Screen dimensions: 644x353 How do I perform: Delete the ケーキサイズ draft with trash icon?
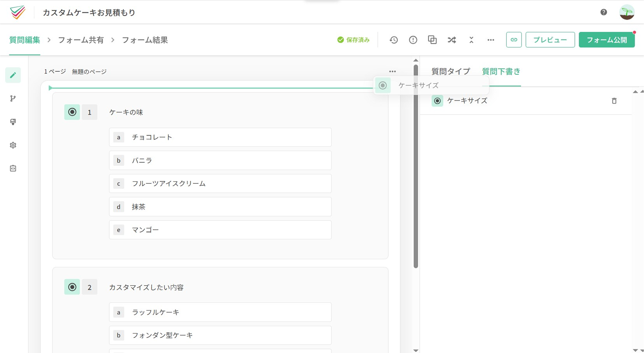[614, 101]
